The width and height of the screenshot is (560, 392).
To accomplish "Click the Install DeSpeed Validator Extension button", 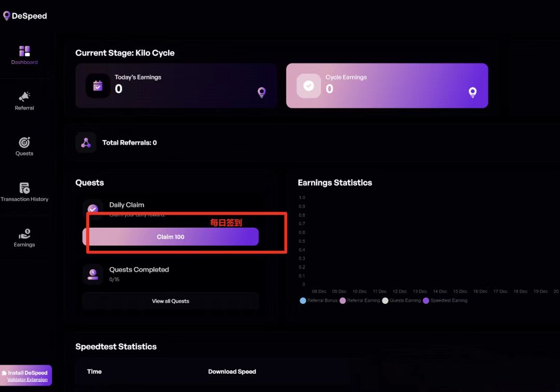I will [26, 375].
